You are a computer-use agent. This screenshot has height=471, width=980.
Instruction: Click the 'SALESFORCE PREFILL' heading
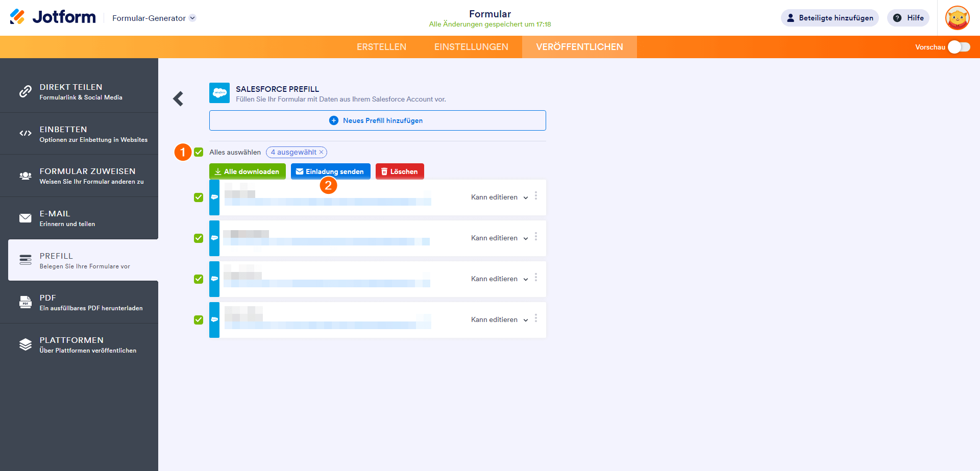click(277, 89)
